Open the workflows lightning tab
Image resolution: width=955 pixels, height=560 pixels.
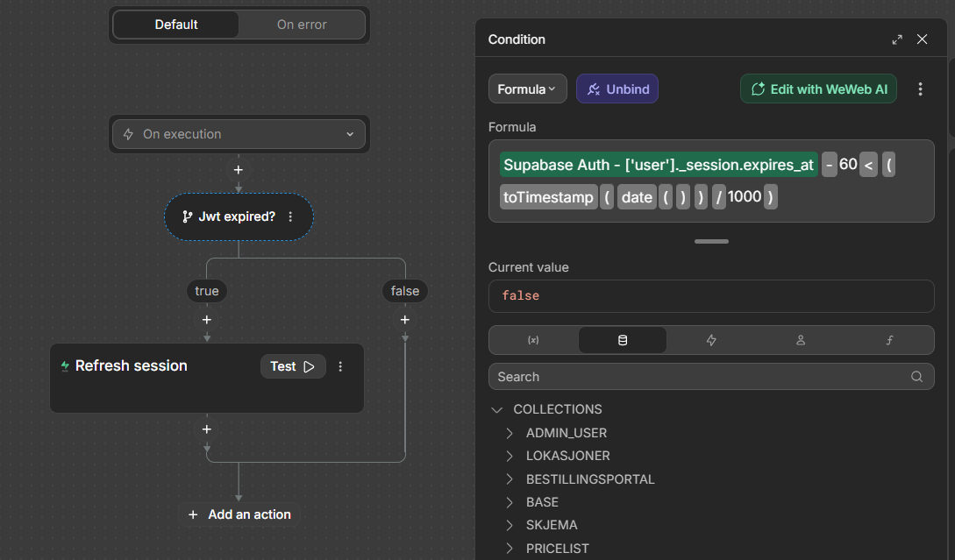click(x=711, y=340)
